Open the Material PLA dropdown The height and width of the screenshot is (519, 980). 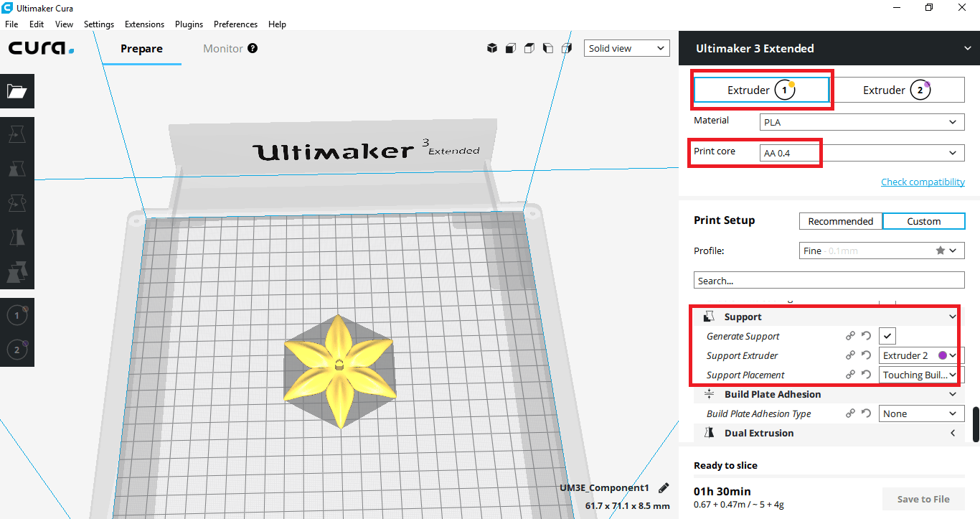click(862, 122)
